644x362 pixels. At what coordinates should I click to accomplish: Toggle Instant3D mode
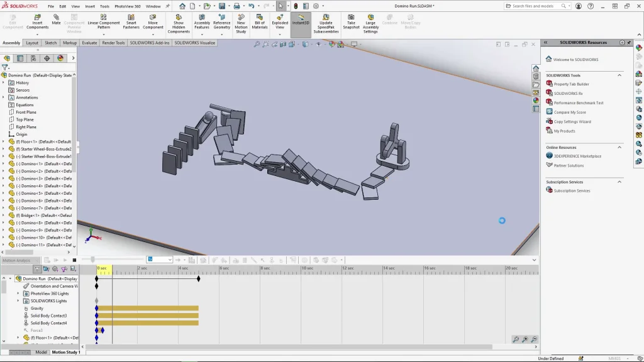(x=301, y=19)
